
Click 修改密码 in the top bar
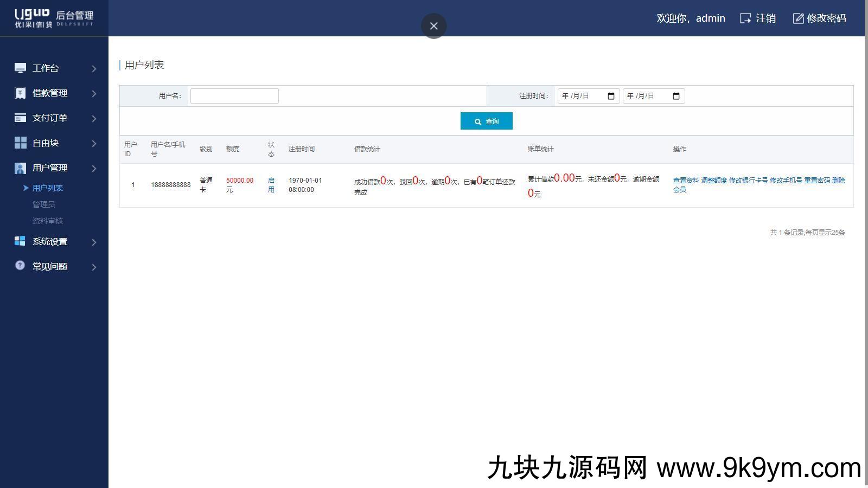820,18
